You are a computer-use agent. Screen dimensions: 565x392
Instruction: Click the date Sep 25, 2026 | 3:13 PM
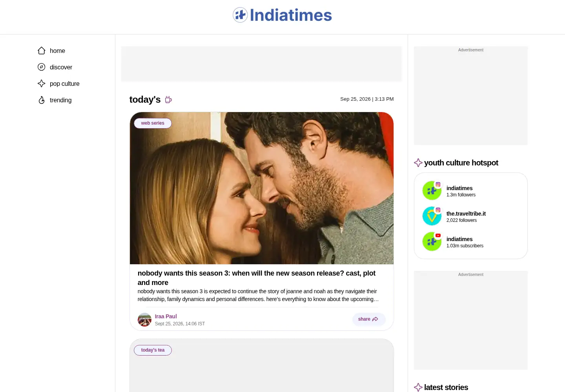[x=367, y=99]
